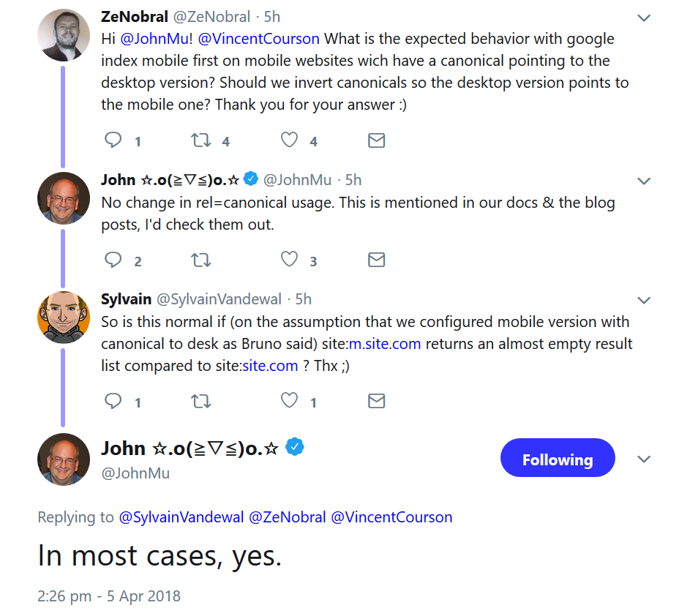
Task: Like John's rel=canonical tweet
Action: click(290, 260)
